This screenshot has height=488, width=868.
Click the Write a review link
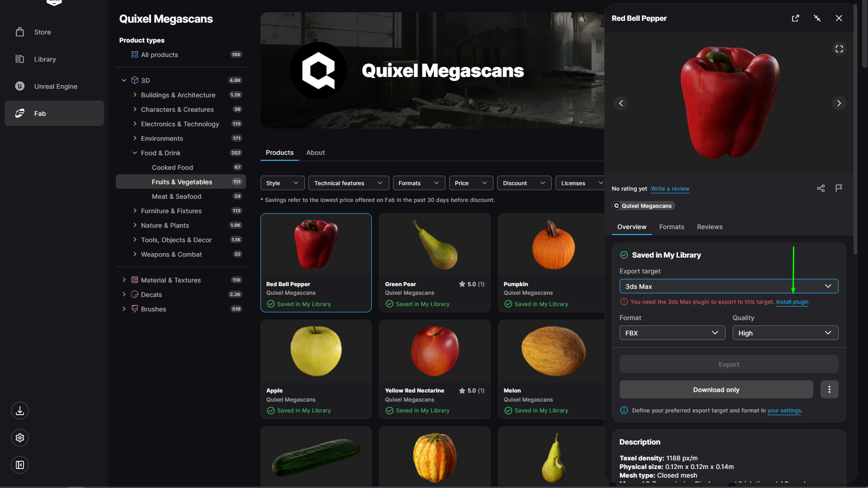(670, 189)
